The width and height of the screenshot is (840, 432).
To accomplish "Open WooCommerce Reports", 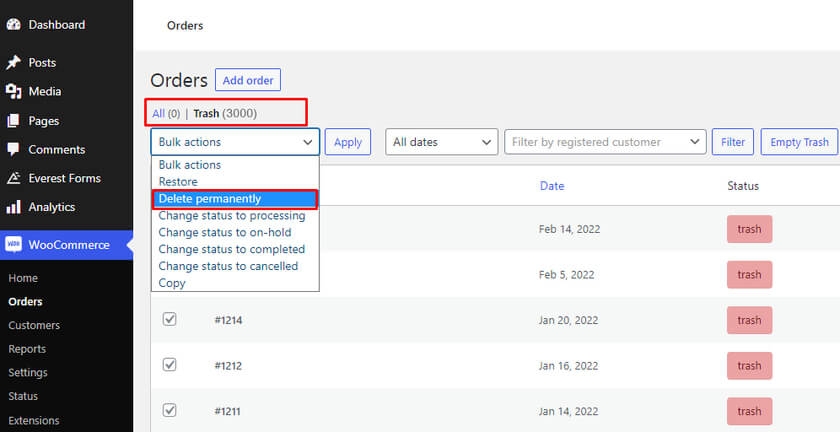I will click(x=27, y=349).
